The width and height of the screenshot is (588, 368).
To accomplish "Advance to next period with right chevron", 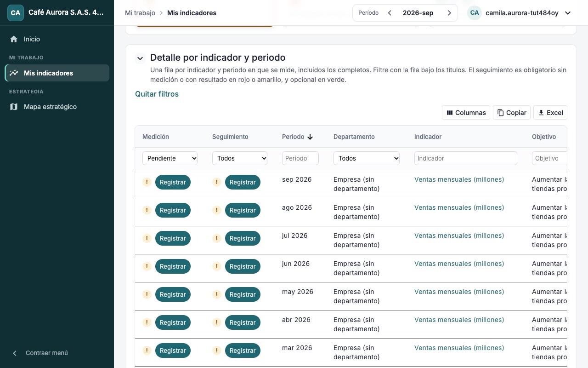I will (x=449, y=13).
